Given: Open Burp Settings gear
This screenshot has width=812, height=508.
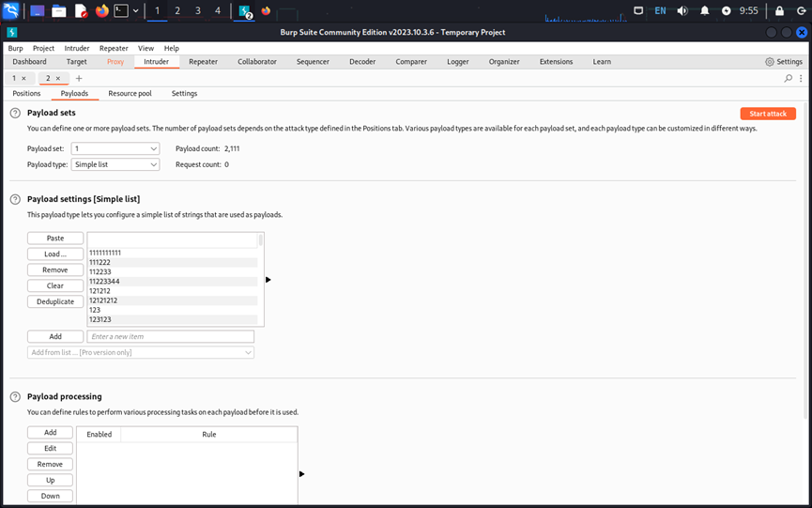Looking at the screenshot, I should point(784,62).
